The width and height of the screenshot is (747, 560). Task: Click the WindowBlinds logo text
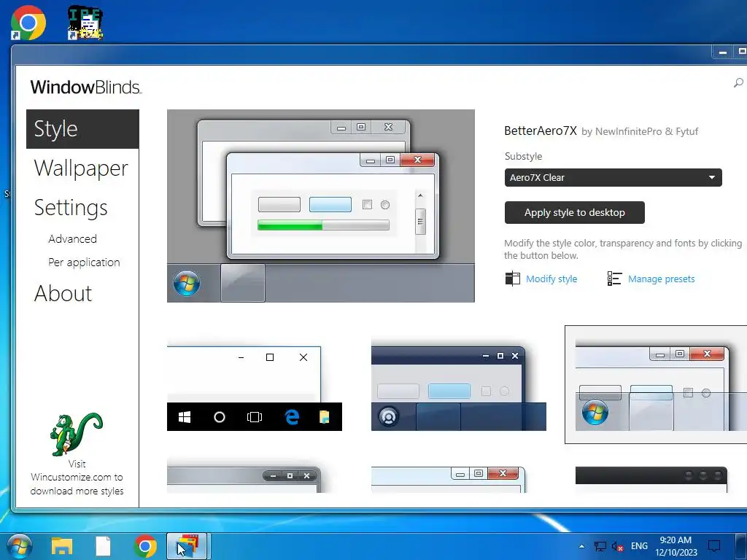click(86, 87)
